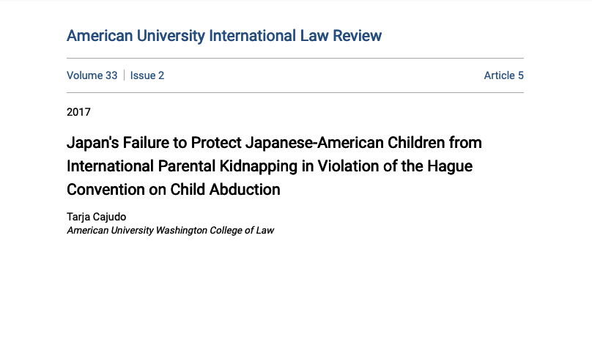Click the horizontal rule above the year 2017
The image size is (592, 364).
[295, 92]
